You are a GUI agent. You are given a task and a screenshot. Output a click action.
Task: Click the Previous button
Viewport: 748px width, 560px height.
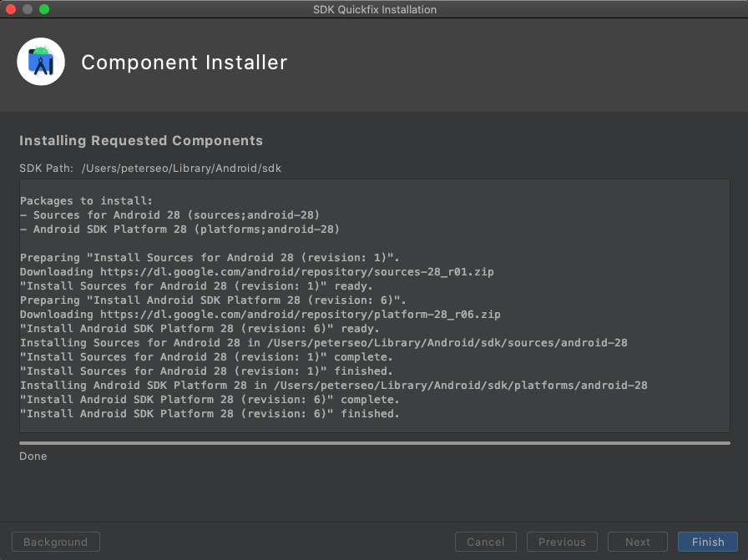(x=562, y=542)
